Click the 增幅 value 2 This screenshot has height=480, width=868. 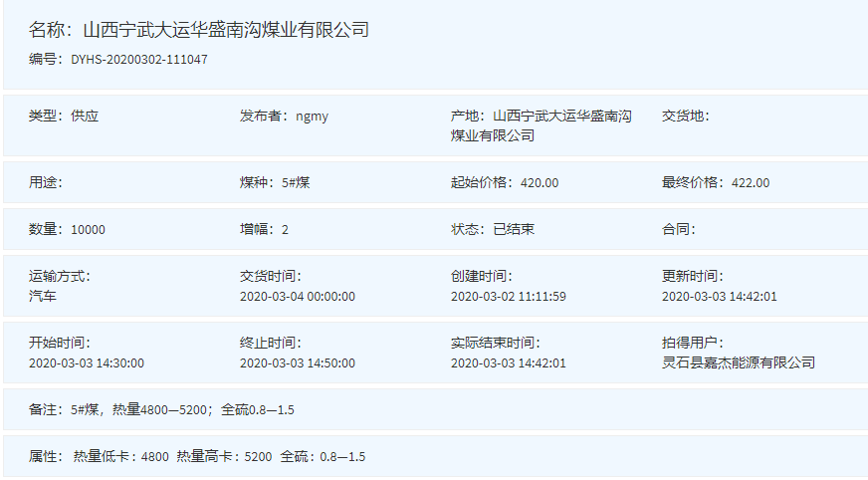[x=285, y=230]
